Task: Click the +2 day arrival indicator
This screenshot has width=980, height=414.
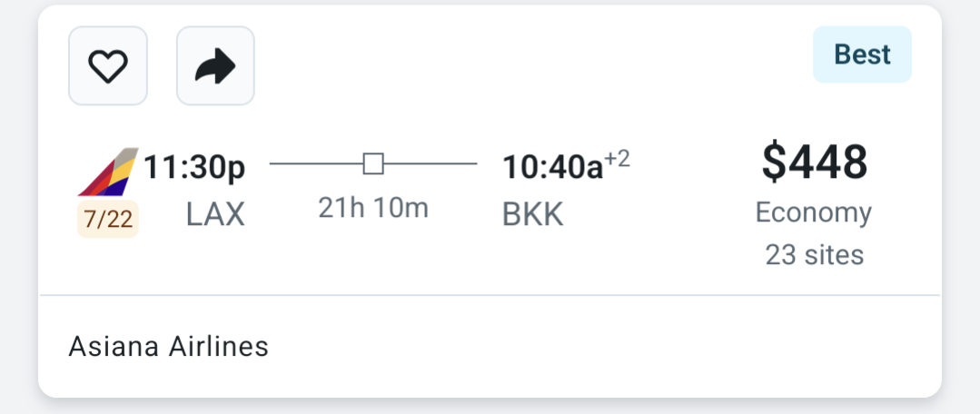Action: click(x=618, y=160)
